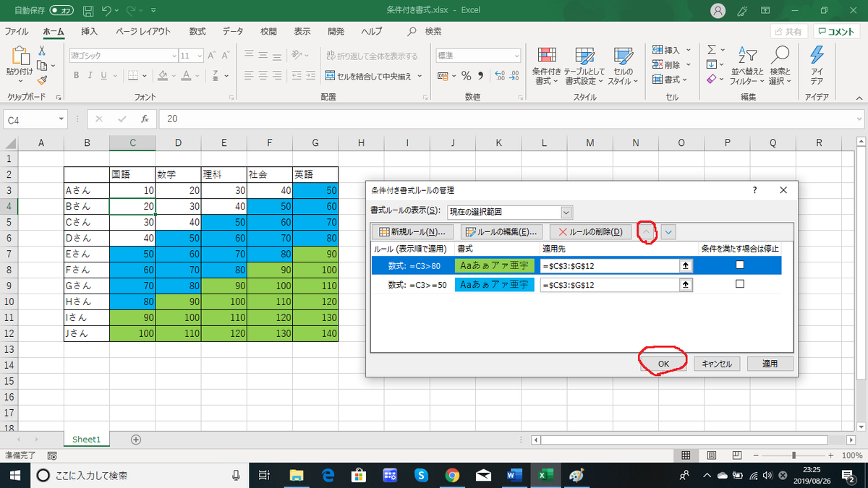
Task: Click the collapse-range arrow beside =$C$3:$G$12
Action: [686, 265]
